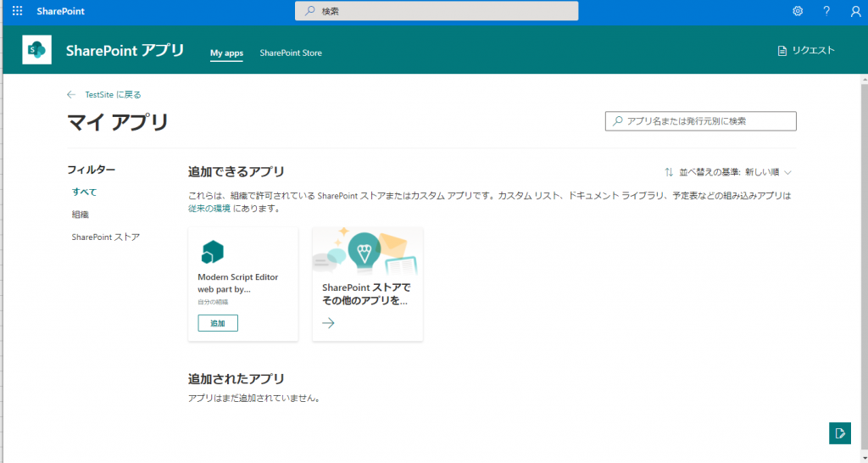Click the request document icon
Viewport: 868px width, 463px height.
[x=782, y=51]
